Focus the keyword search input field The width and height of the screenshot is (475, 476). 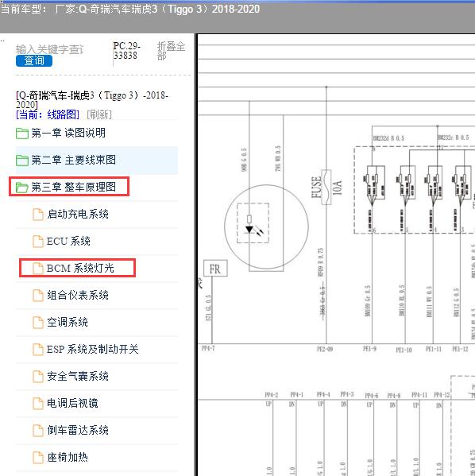[50, 49]
